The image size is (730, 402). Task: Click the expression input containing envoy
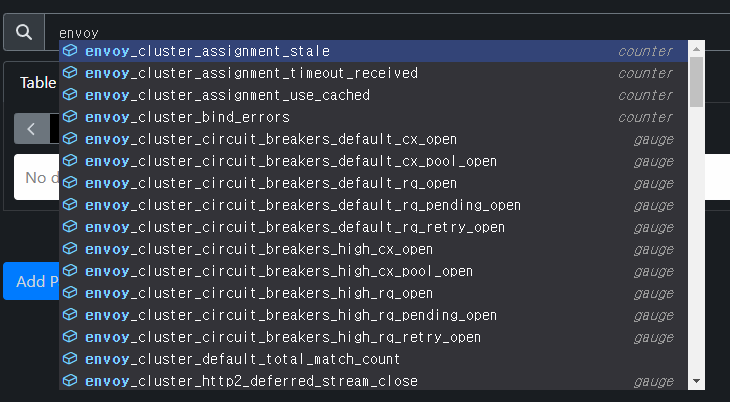point(380,32)
